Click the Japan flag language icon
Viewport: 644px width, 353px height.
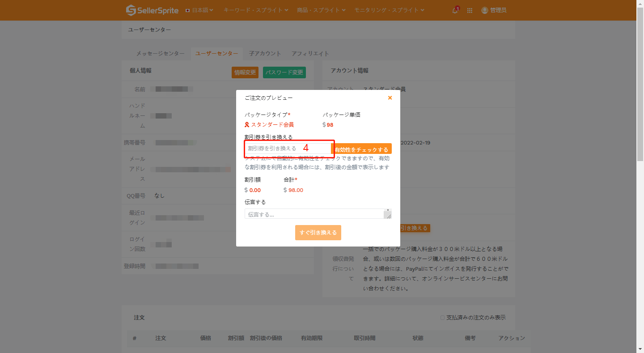pos(188,10)
